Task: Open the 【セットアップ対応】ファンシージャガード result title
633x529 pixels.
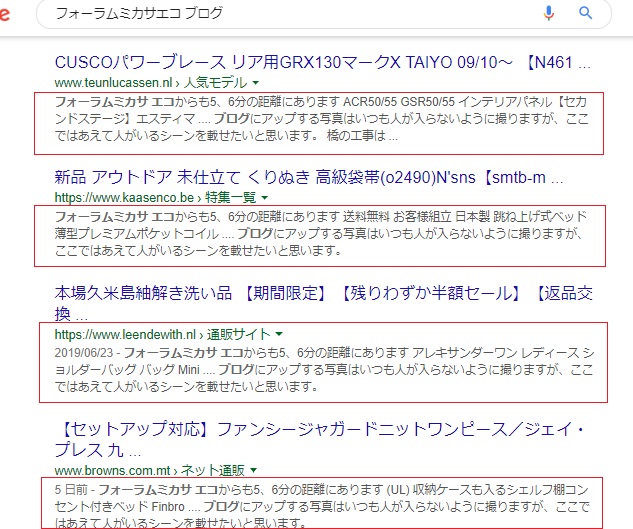Action: click(321, 439)
